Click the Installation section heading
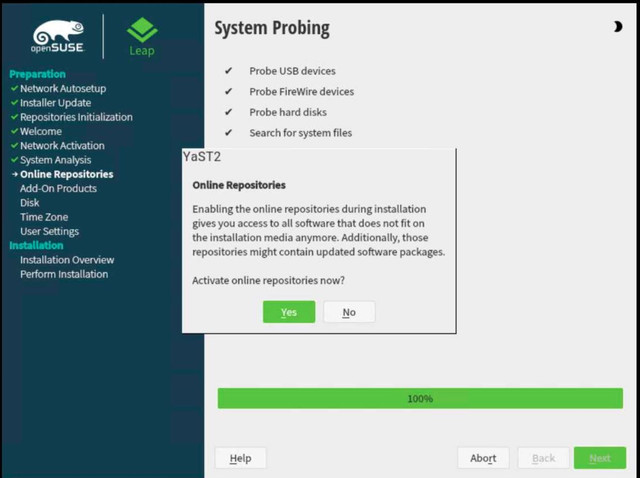This screenshot has height=478, width=640. coord(36,245)
